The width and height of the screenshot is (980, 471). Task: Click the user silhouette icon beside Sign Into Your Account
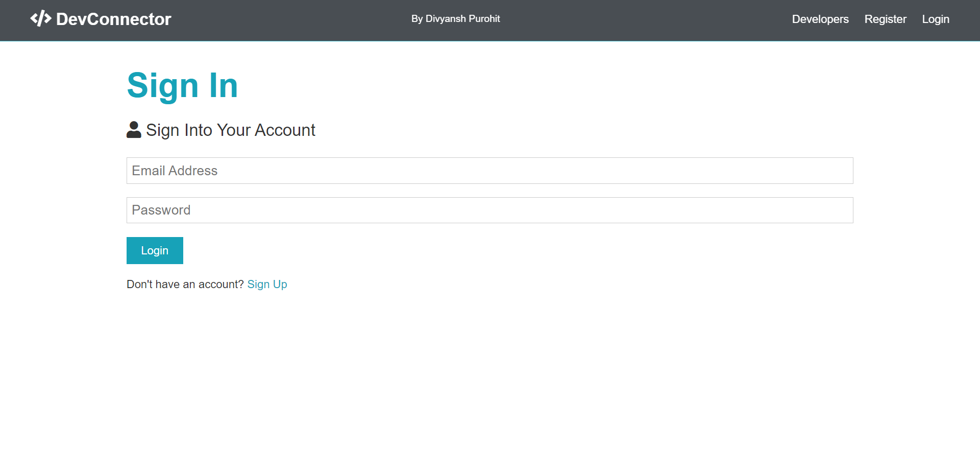134,130
